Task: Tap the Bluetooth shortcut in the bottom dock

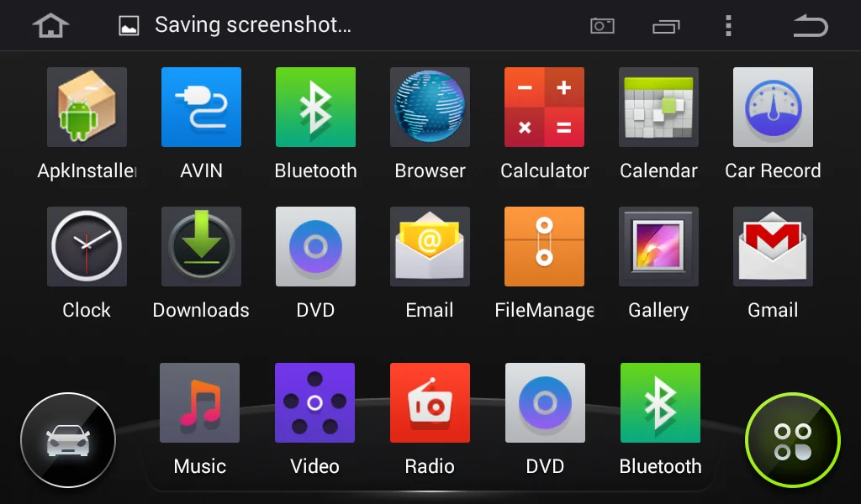Action: tap(661, 402)
